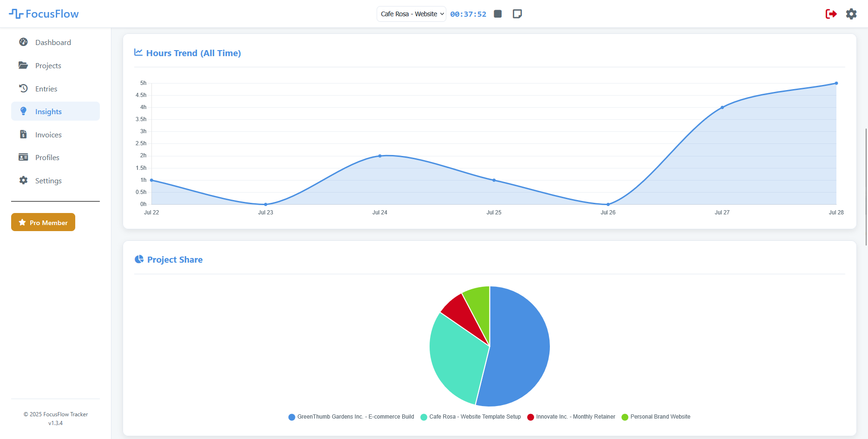Click the Jul 23 data point

point(266,204)
